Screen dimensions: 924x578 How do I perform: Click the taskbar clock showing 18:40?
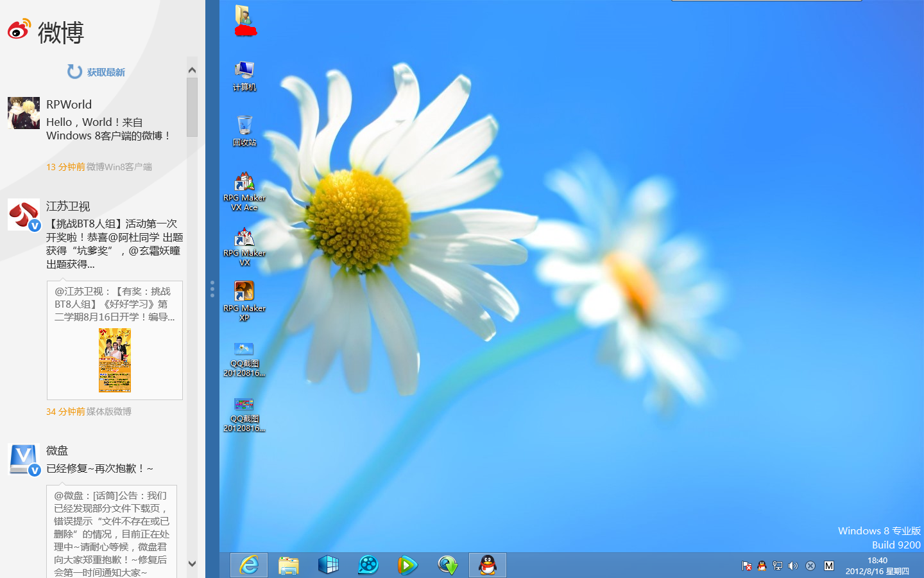pyautogui.click(x=877, y=566)
